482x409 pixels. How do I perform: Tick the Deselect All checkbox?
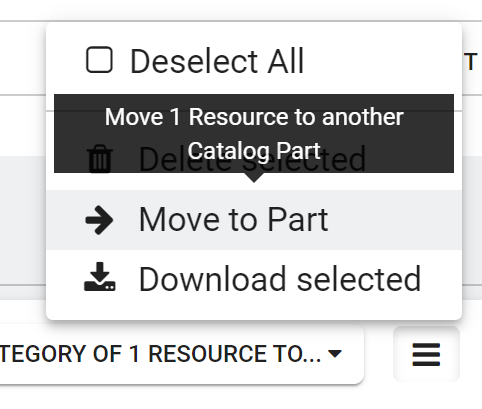point(99,60)
